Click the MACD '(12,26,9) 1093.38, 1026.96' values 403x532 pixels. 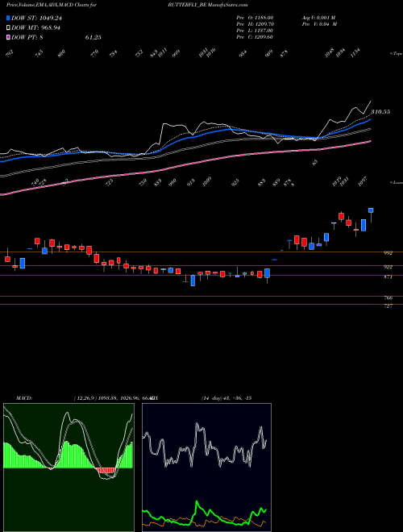pos(107,398)
